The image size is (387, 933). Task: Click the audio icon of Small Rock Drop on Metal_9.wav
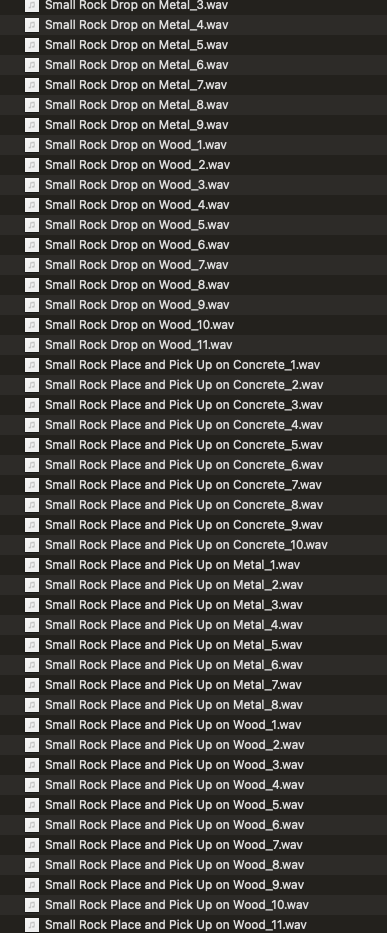(32, 125)
